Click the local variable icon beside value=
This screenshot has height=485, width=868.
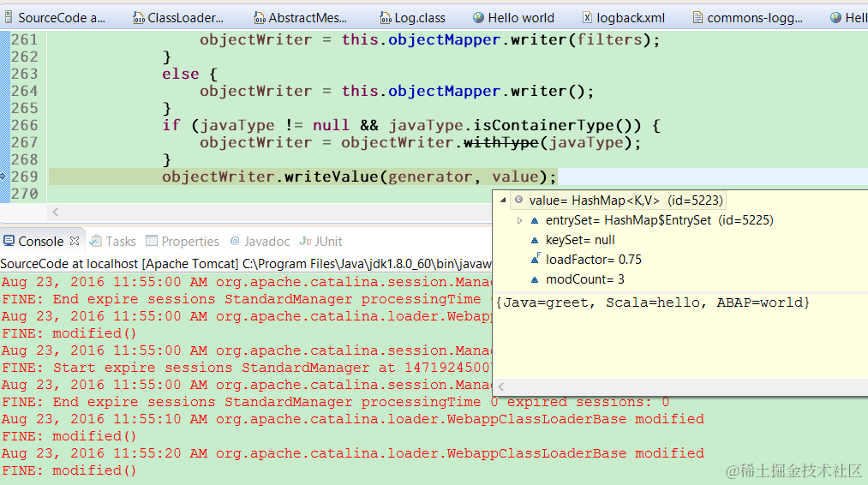tap(518, 200)
